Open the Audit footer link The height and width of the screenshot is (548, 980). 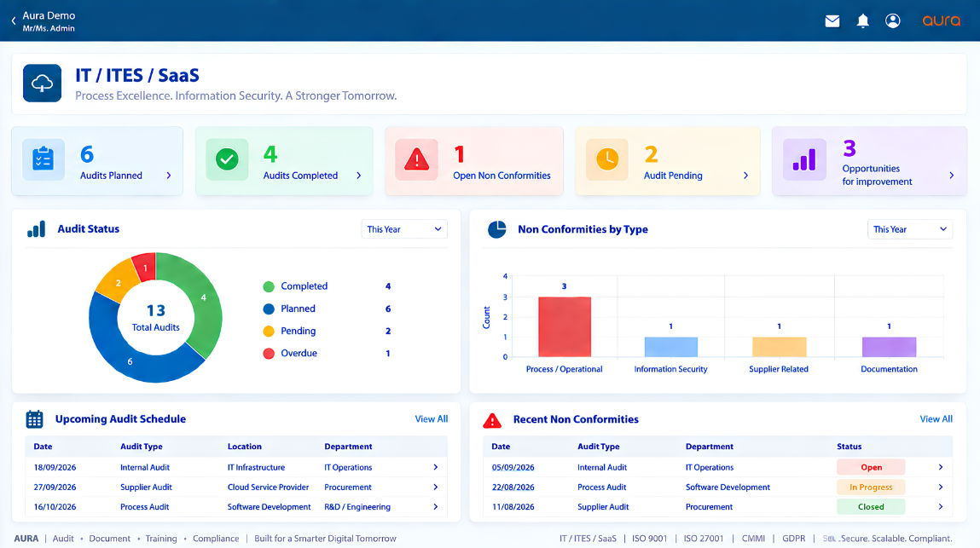[63, 539]
